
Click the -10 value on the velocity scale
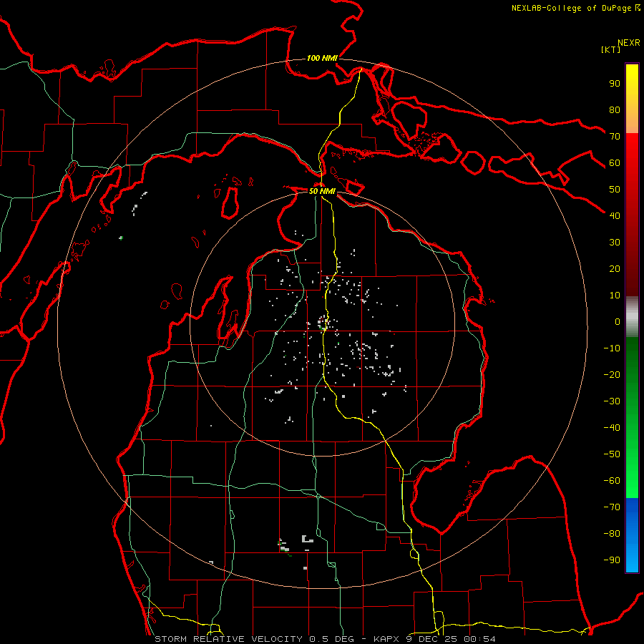pyautogui.click(x=612, y=348)
